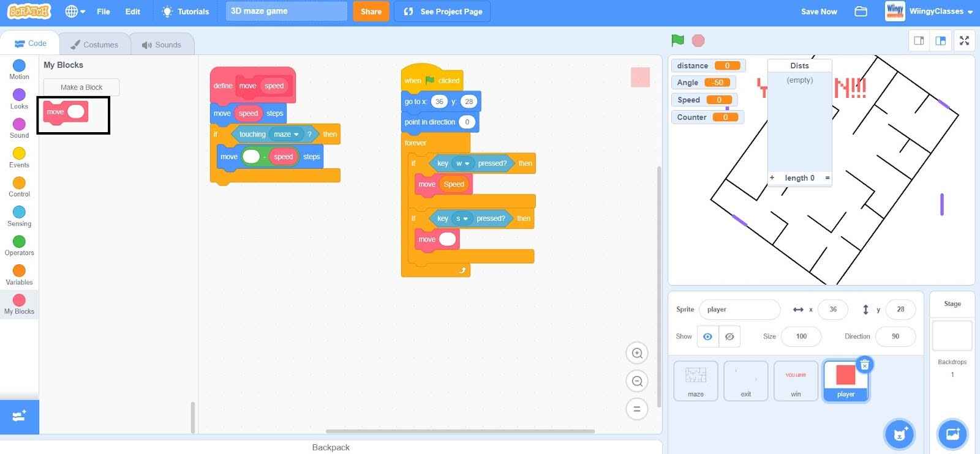Zoom in the code workspace

point(637,353)
